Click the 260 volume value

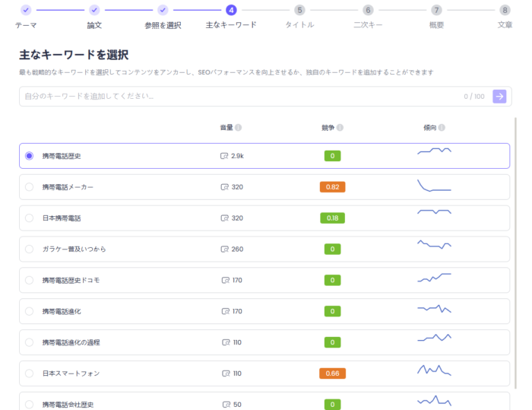click(x=237, y=249)
